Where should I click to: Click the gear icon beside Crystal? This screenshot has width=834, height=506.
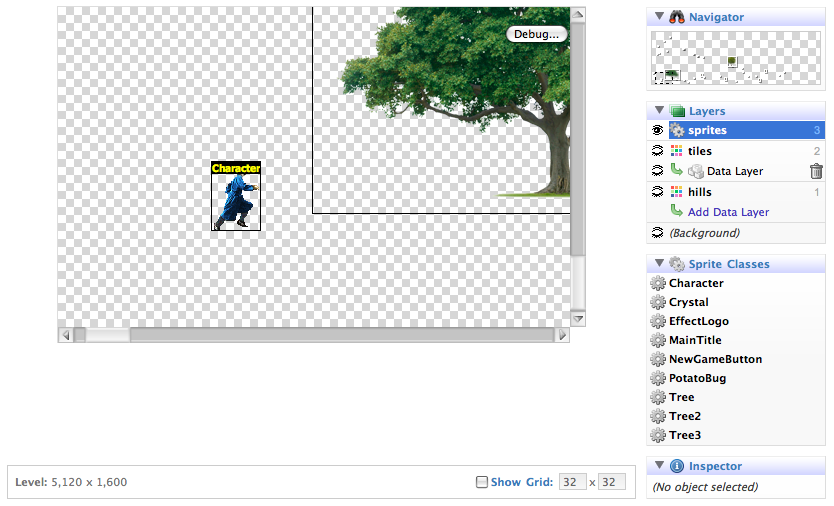[658, 302]
